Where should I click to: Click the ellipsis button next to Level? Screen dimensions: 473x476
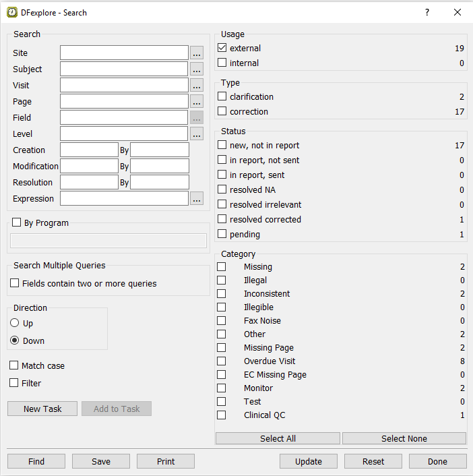point(196,134)
